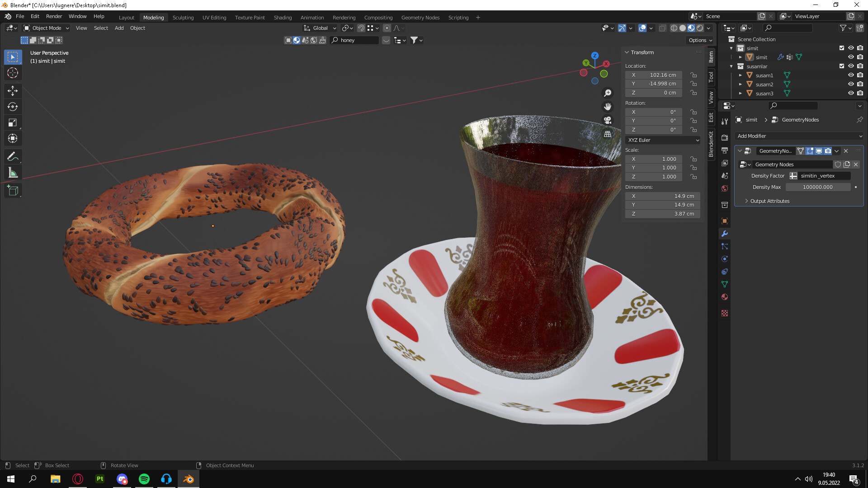Screen dimensions: 868x488
Task: Switch to the Shading workspace tab
Action: tap(283, 17)
